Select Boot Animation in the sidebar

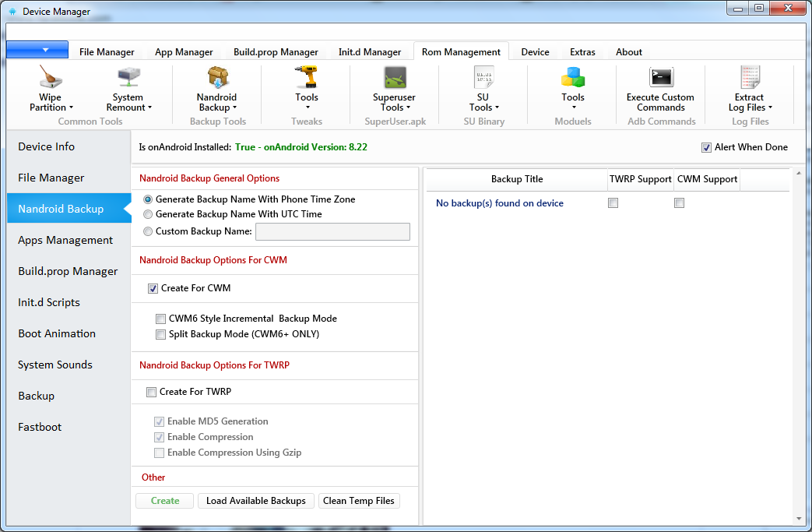tap(57, 333)
